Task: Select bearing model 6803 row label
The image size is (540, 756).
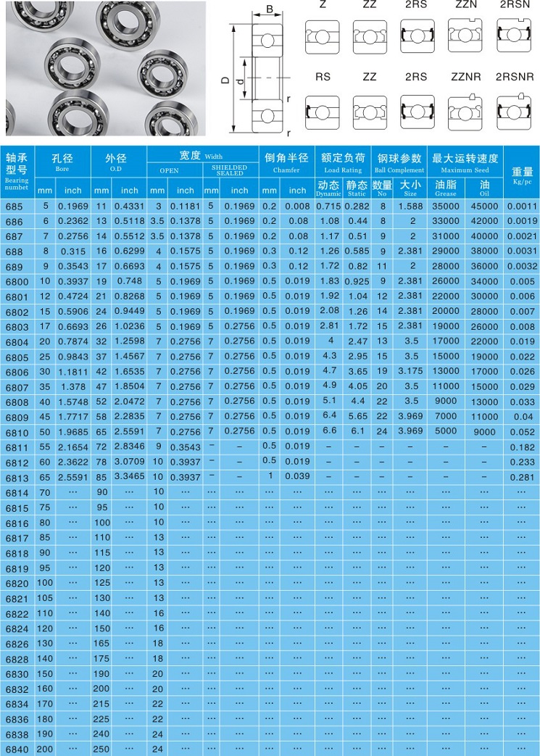Action: (17, 328)
